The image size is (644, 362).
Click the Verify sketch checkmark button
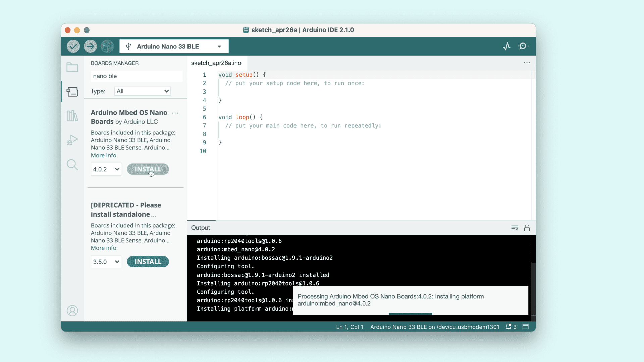click(73, 46)
